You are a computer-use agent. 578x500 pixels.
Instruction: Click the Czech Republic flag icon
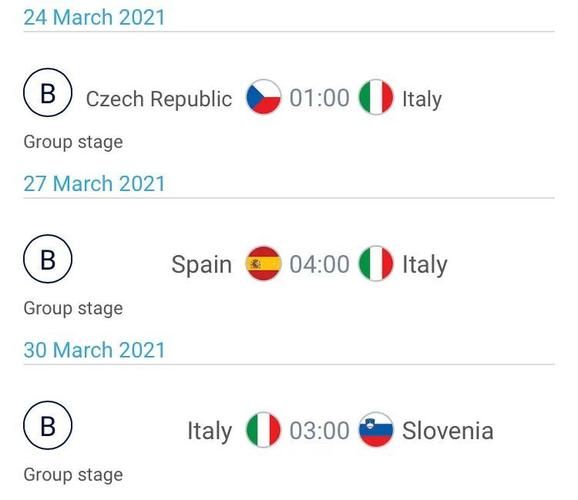click(263, 97)
